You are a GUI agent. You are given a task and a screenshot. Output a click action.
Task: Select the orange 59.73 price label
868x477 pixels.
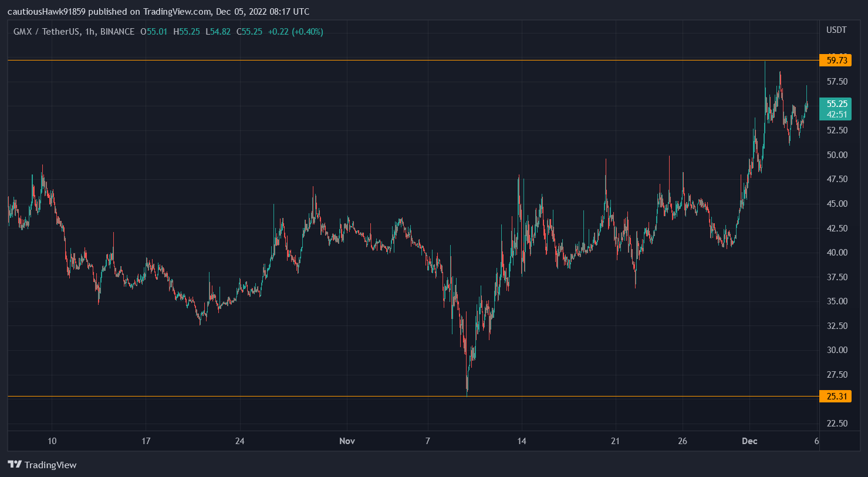(836, 60)
